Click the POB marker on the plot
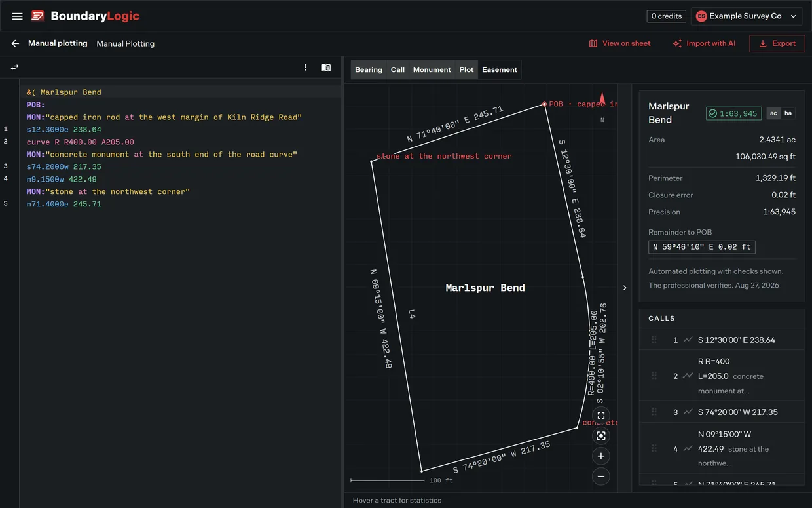This screenshot has height=508, width=812. point(544,104)
